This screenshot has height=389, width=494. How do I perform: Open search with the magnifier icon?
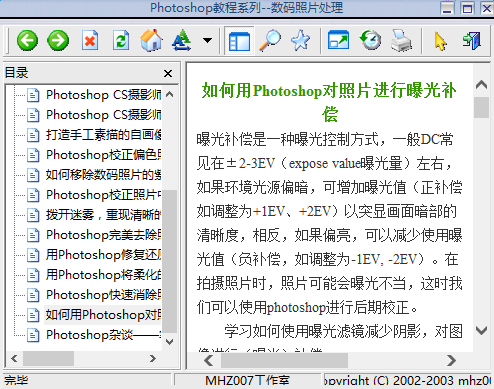[270, 41]
